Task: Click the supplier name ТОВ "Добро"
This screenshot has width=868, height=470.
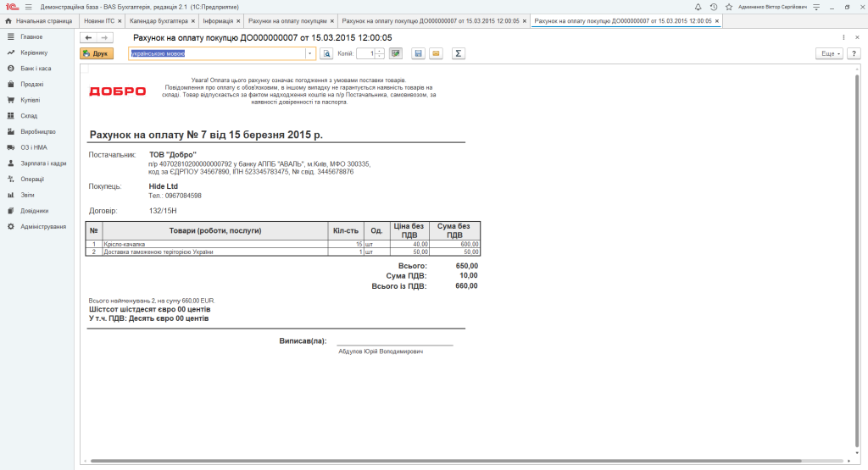Action: tap(173, 155)
